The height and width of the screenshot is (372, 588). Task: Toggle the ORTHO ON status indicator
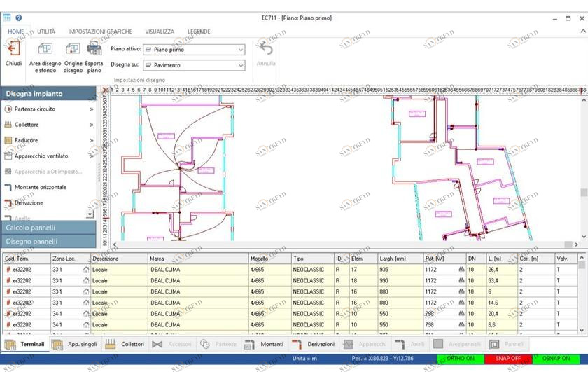coord(460,359)
